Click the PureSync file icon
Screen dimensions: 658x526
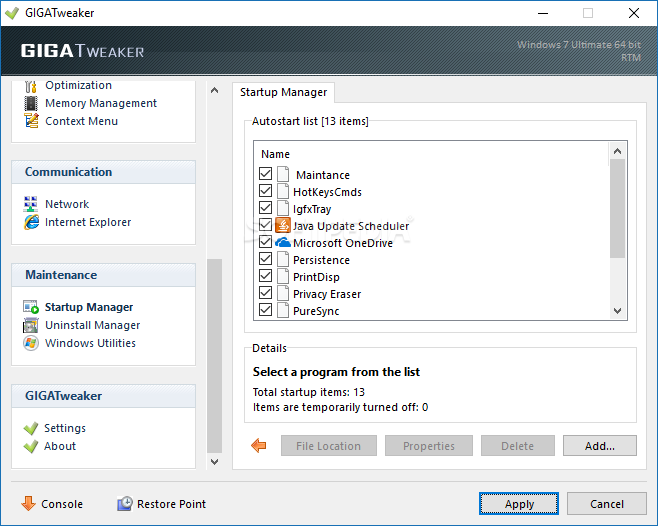click(x=283, y=310)
